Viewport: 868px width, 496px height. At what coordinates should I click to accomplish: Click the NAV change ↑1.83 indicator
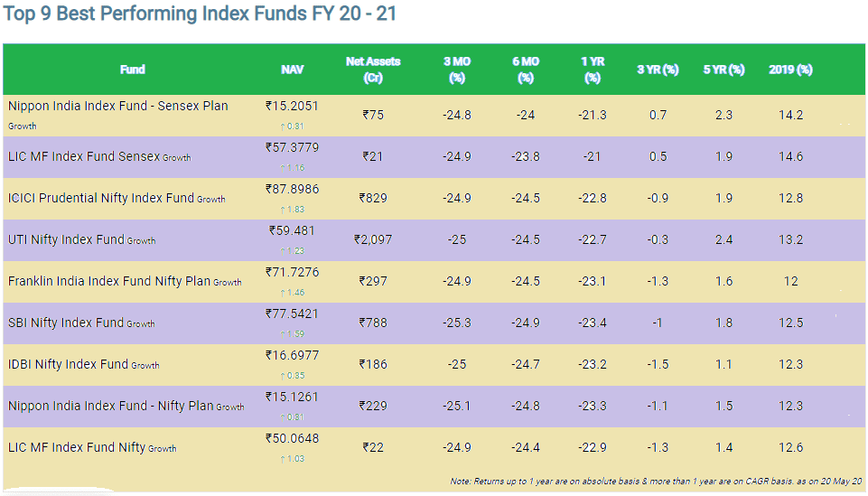click(x=293, y=210)
